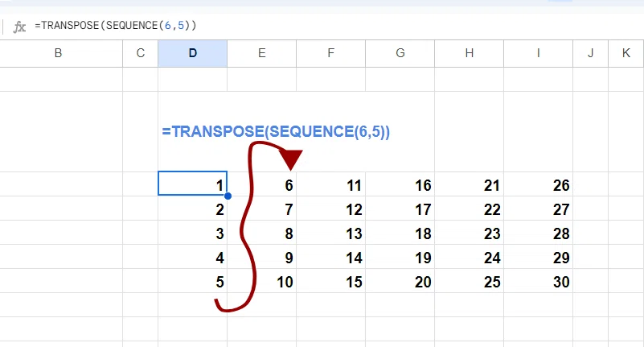Select column E header

click(x=261, y=53)
